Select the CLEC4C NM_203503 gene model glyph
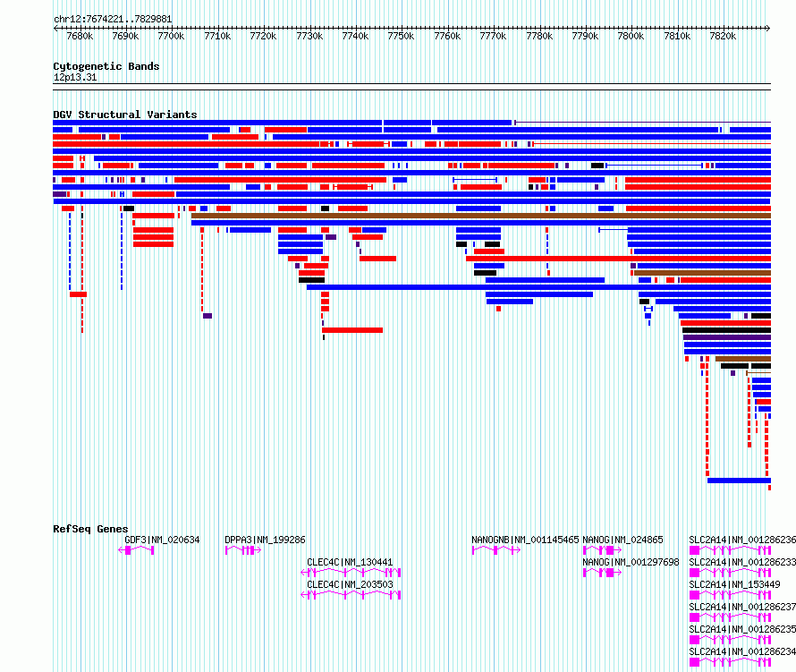 351,595
